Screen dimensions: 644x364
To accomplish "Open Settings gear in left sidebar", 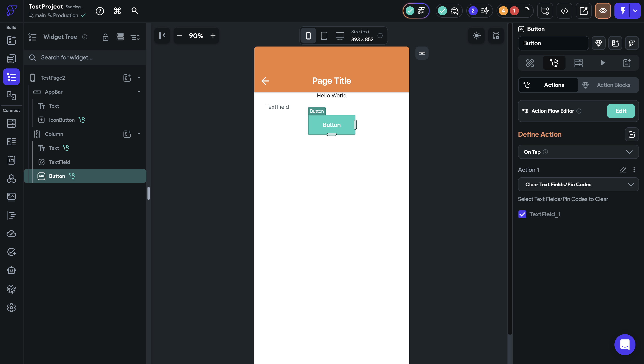I will [11, 307].
